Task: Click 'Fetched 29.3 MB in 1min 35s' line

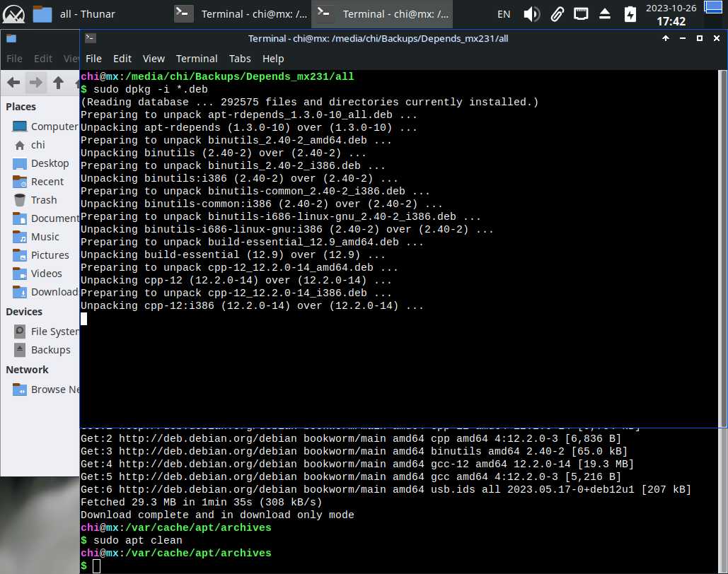Action: (x=201, y=502)
